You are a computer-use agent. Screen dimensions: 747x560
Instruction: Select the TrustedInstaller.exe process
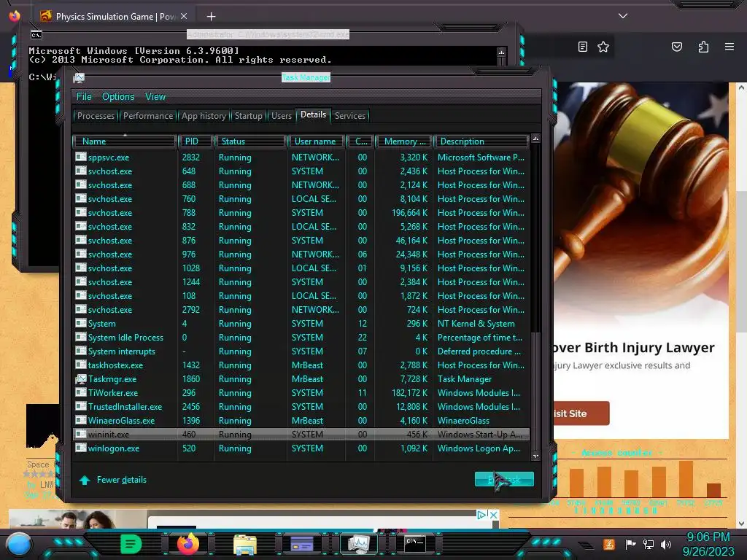[x=301, y=407]
